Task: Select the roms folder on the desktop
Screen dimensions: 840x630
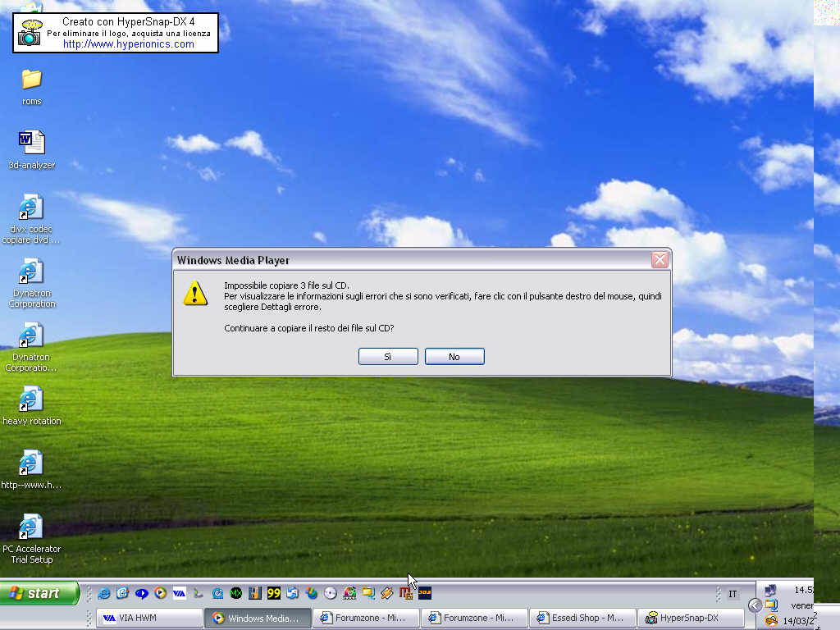Action: (x=32, y=87)
